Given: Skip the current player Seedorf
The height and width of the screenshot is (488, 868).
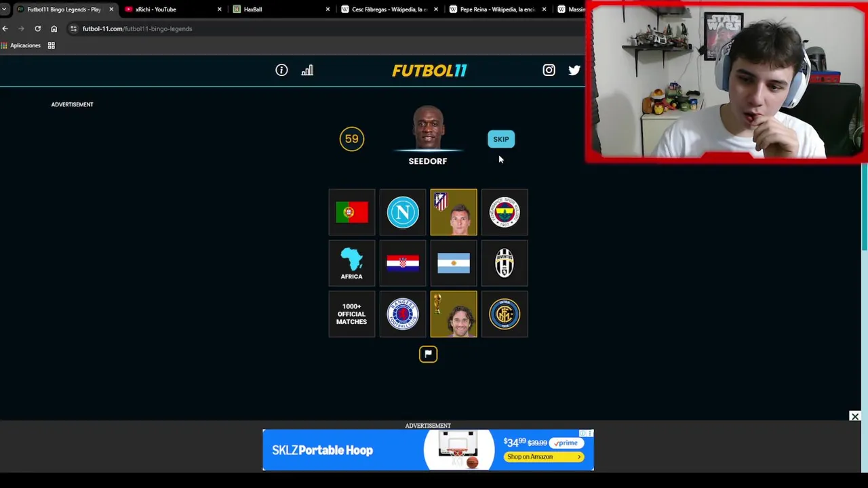Looking at the screenshot, I should tap(501, 139).
